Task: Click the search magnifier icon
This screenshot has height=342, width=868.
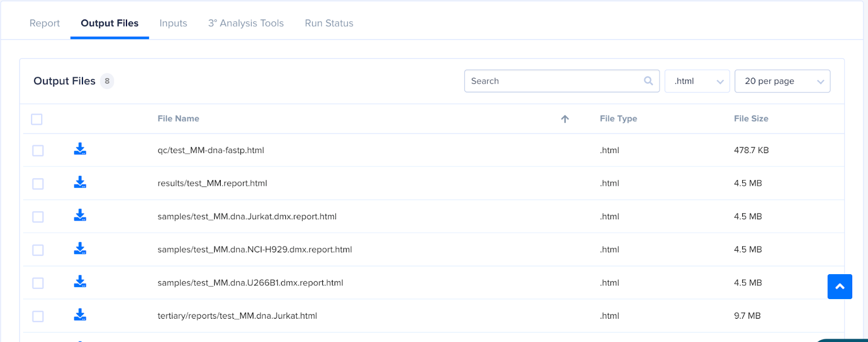Action: click(648, 81)
